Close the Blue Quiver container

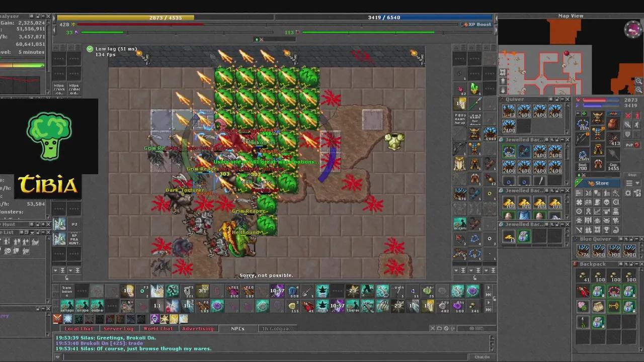(x=640, y=239)
